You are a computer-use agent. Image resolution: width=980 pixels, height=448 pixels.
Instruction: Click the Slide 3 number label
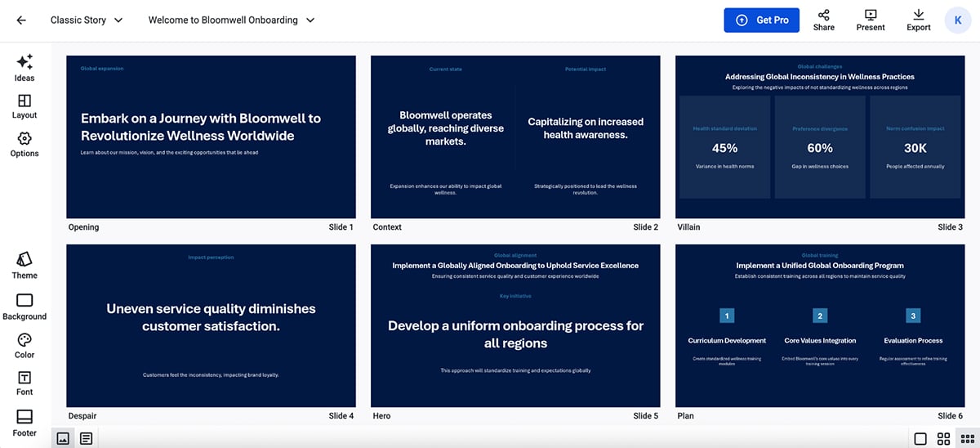pyautogui.click(x=950, y=227)
